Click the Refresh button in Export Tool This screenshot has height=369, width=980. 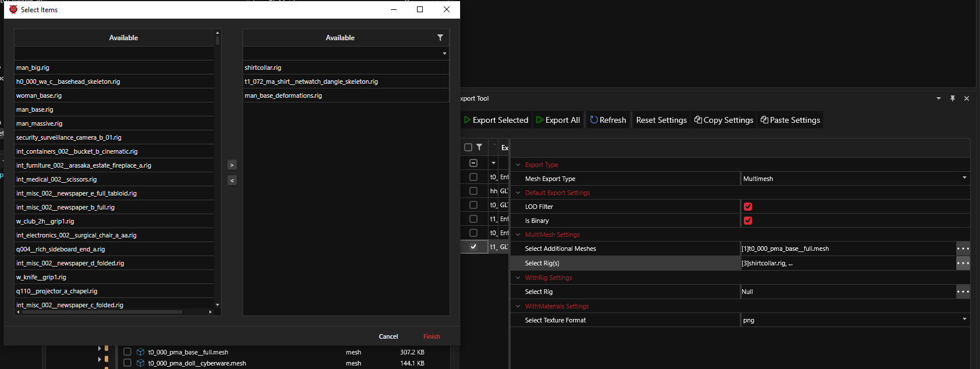[608, 120]
